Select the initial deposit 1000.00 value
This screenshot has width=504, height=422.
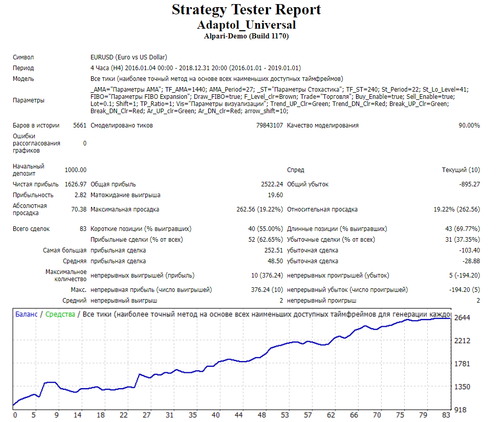(76, 170)
